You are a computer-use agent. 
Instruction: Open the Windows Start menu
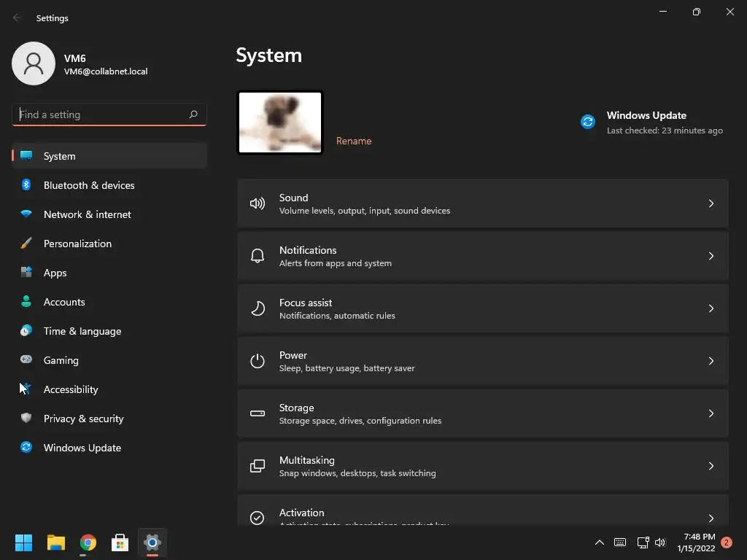(23, 542)
